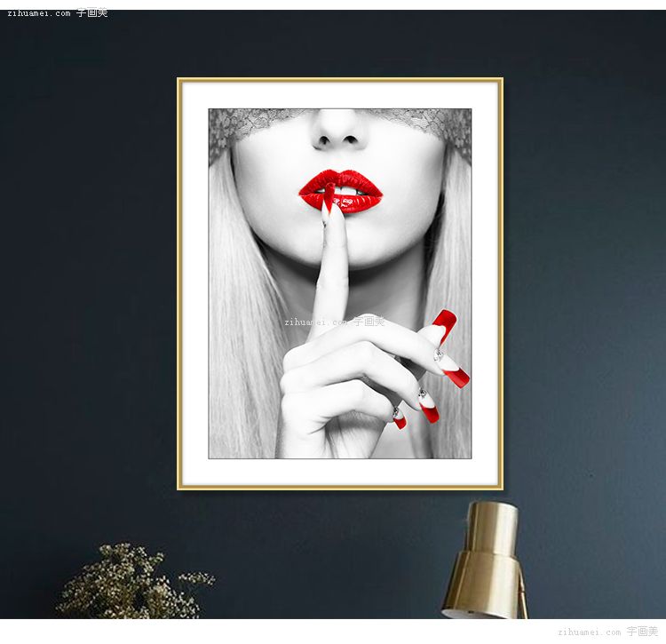Image resolution: width=666 pixels, height=644 pixels.
Task: Click the lowest red fingernail
Action: [399, 418]
